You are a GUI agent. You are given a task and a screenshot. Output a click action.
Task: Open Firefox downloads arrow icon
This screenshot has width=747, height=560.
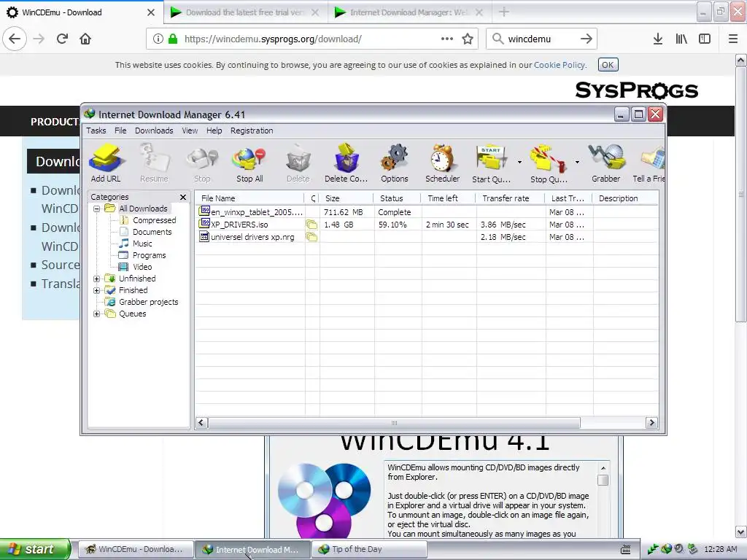point(657,39)
